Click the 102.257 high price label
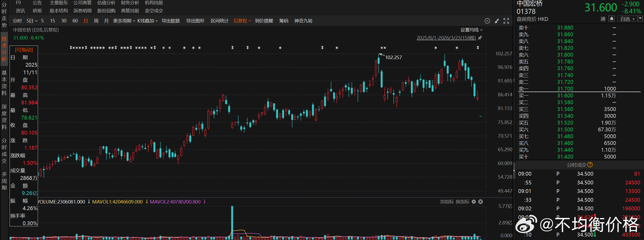The height and width of the screenshot is (240, 644). point(394,57)
